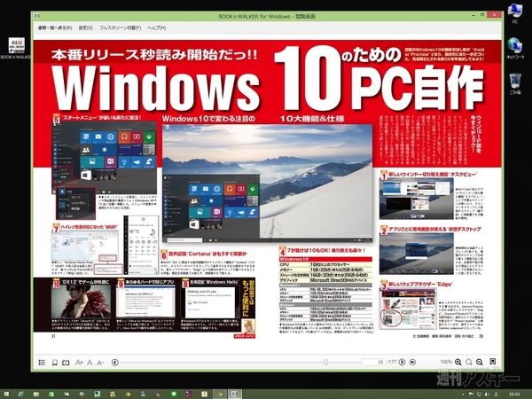The image size is (532, 399).
Task: Click the Edge browser feature screenshot
Action: pyautogui.click(x=408, y=308)
